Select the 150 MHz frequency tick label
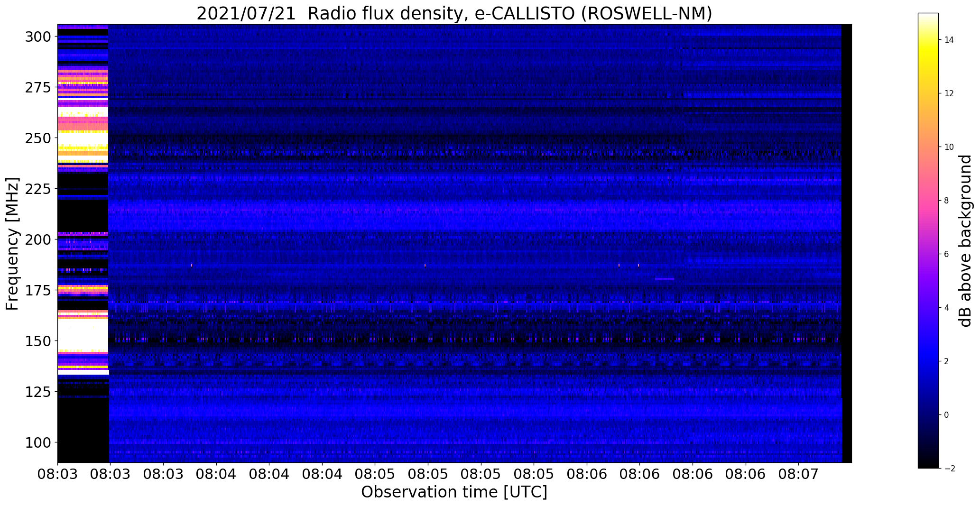This screenshot has width=980, height=506. (38, 341)
